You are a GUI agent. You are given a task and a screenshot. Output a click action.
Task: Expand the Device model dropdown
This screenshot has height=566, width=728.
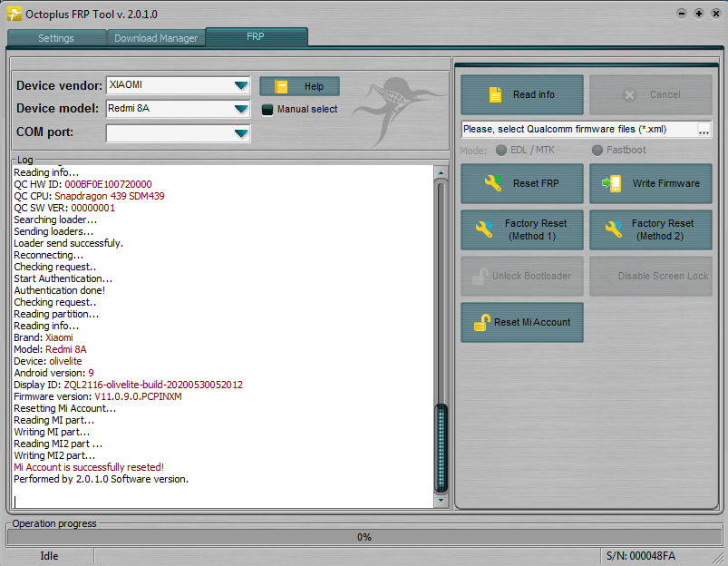pyautogui.click(x=241, y=109)
